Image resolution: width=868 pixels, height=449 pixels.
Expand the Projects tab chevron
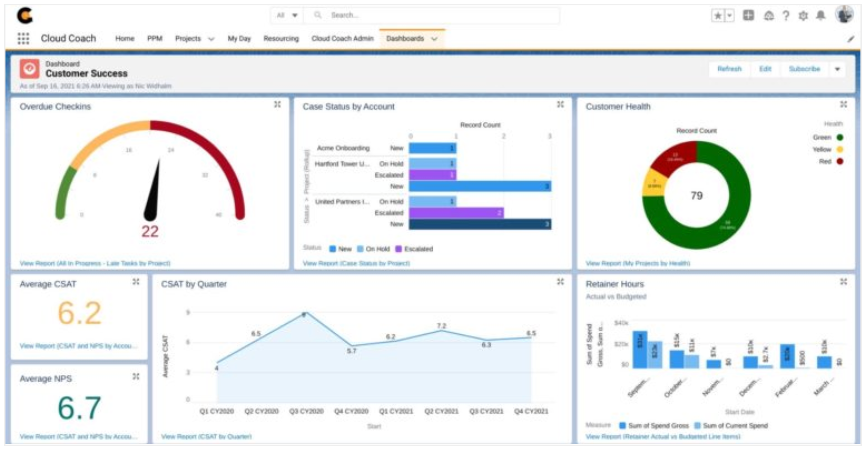(x=211, y=39)
